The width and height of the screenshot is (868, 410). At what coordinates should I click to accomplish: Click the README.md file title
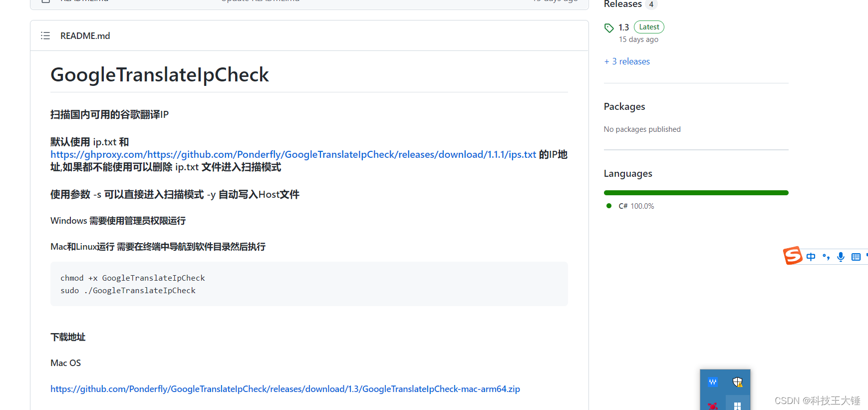[85, 36]
